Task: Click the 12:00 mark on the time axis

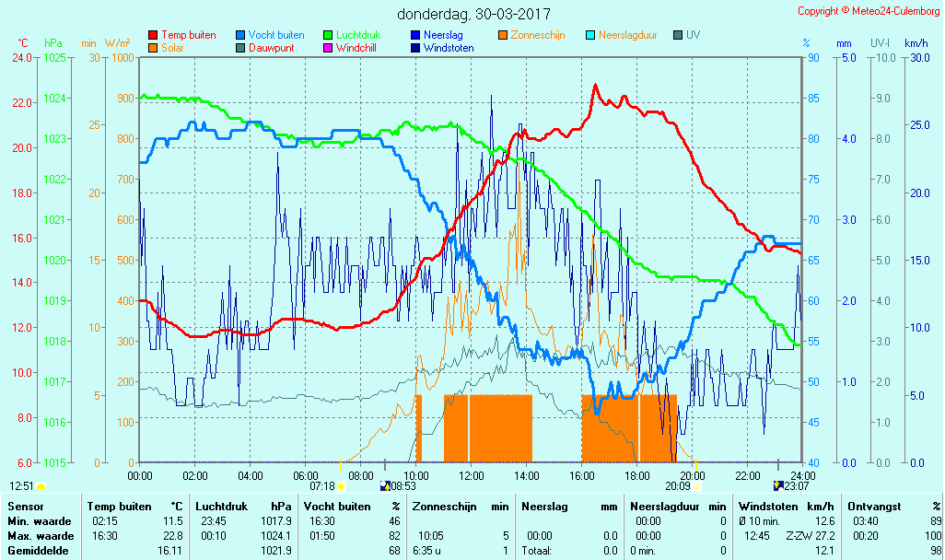Action: coord(471,475)
